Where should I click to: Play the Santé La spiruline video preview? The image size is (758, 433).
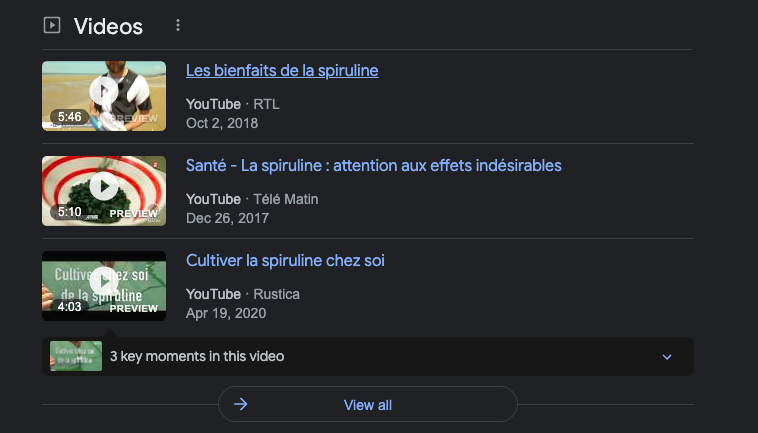104,186
